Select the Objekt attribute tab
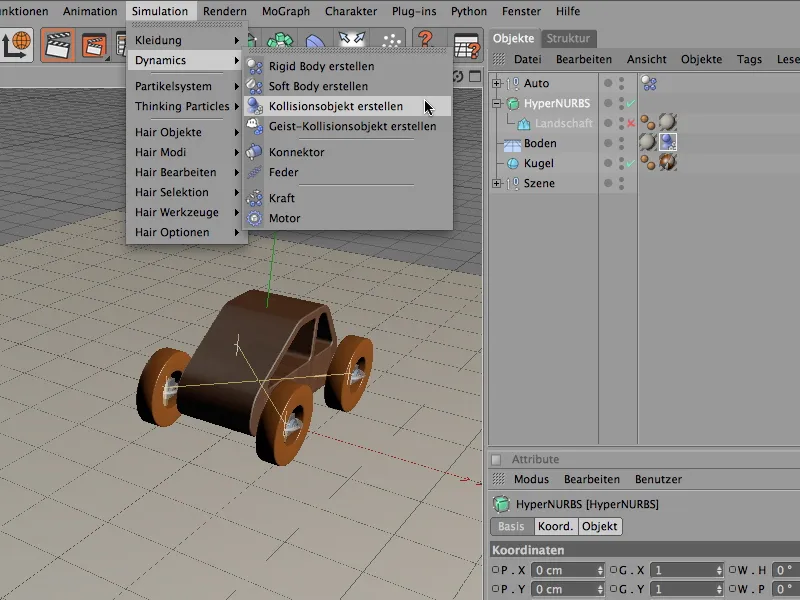The height and width of the screenshot is (600, 800). point(600,526)
